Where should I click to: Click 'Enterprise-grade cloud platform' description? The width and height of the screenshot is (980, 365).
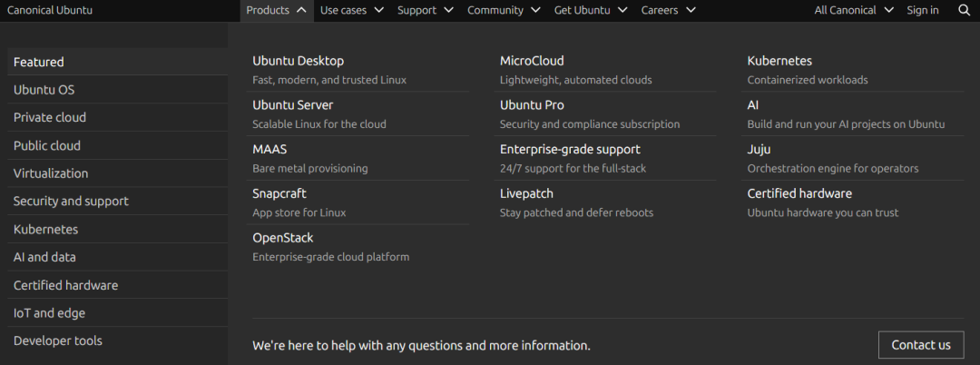[330, 257]
